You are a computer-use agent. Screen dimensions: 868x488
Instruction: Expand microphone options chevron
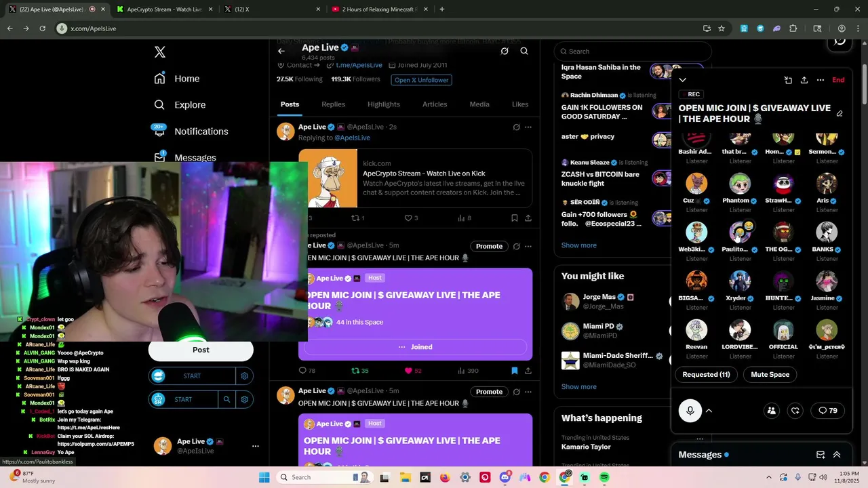(709, 411)
